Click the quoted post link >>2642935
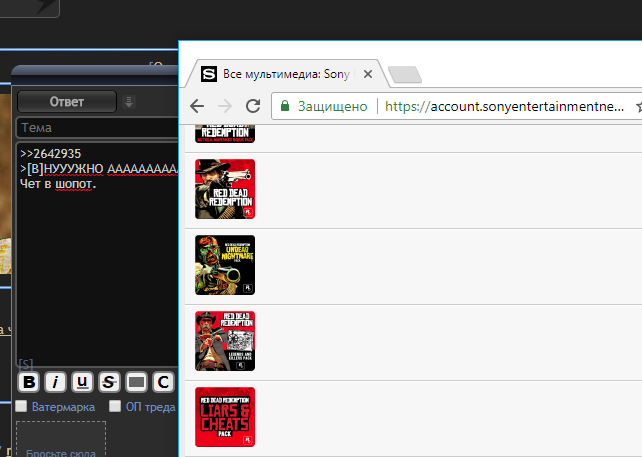The image size is (642, 457). pos(51,154)
